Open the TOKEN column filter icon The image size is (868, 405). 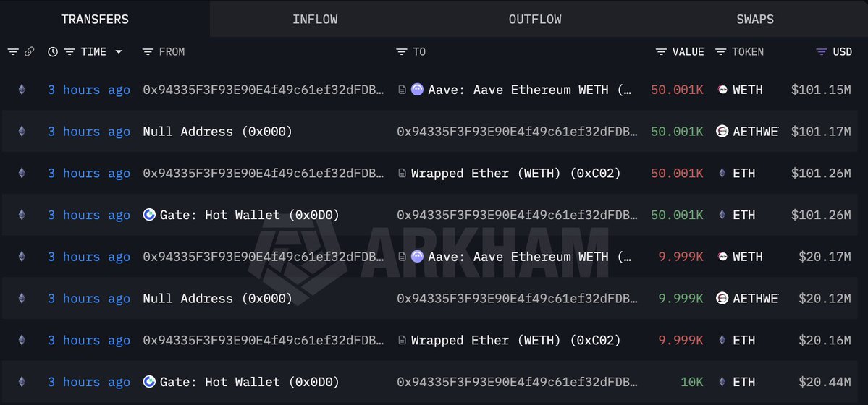tap(720, 52)
